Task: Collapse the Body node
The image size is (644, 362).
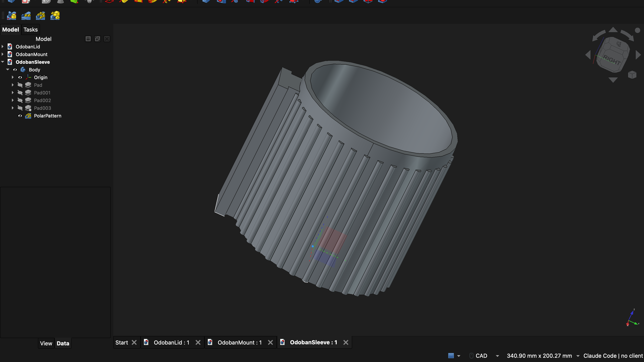Action: pyautogui.click(x=8, y=70)
